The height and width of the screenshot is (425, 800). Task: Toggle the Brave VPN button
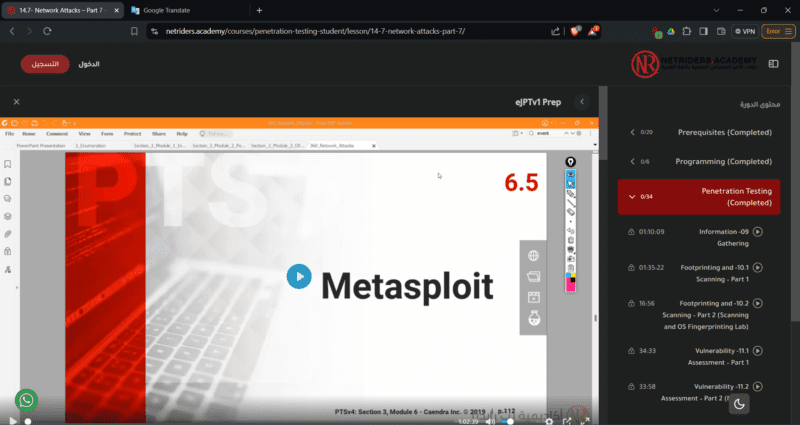tap(745, 31)
